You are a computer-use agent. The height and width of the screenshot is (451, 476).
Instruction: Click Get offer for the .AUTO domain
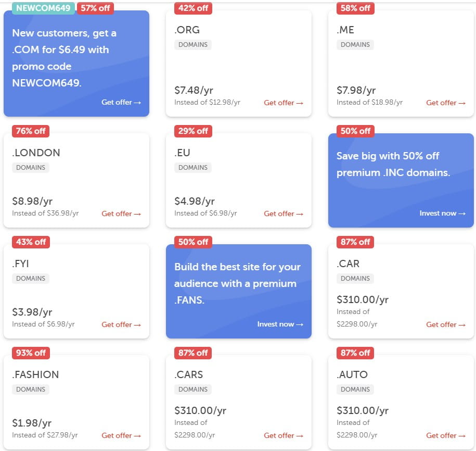pos(446,435)
